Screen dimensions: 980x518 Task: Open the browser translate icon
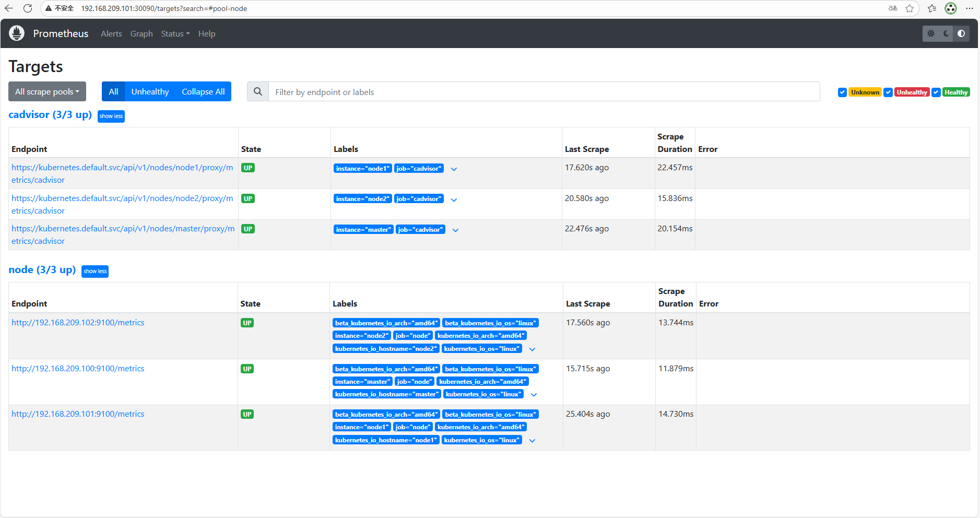893,8
